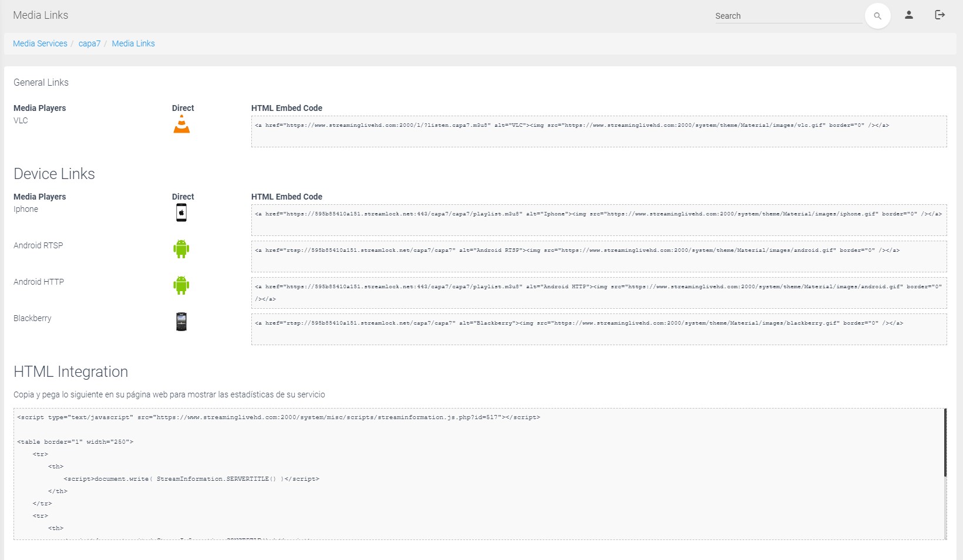963x560 pixels.
Task: Click the HTML Integration code box scrollbar
Action: [x=945, y=443]
